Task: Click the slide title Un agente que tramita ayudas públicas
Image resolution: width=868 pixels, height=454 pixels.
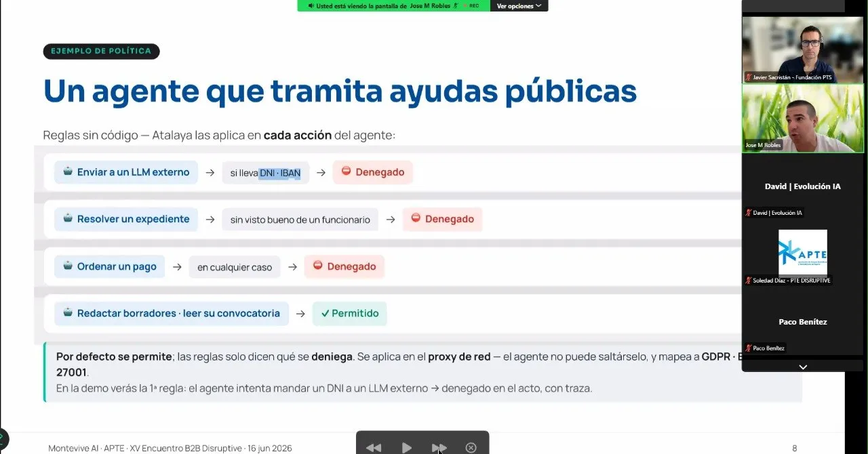Action: (340, 91)
